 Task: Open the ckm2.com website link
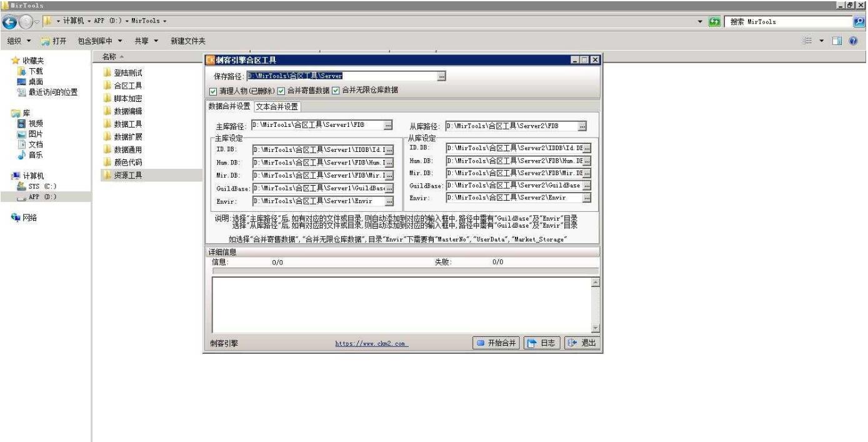click(371, 344)
